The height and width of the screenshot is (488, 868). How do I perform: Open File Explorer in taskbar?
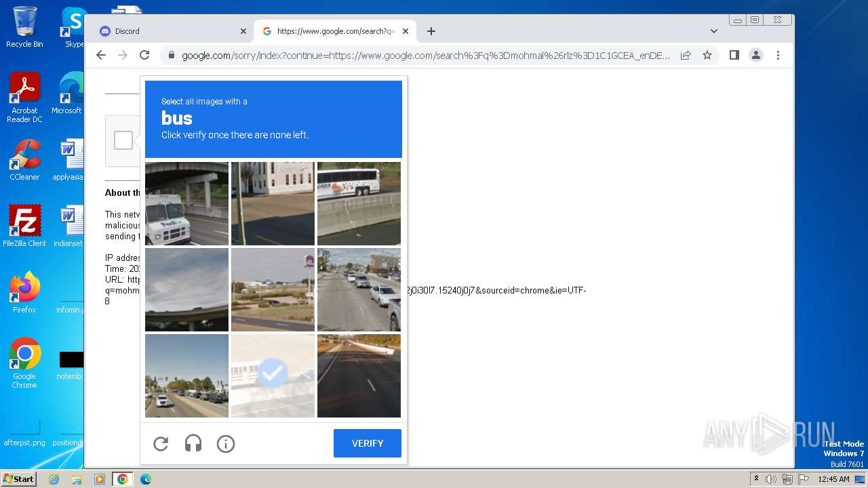coord(77,479)
